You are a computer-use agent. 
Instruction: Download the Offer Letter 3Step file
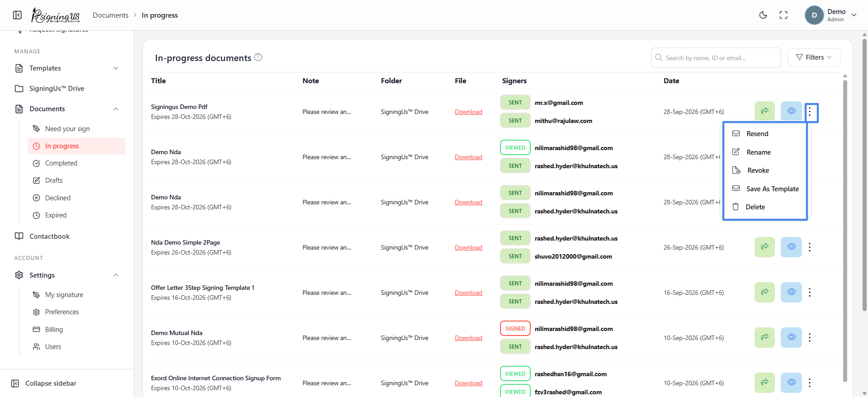(x=468, y=293)
